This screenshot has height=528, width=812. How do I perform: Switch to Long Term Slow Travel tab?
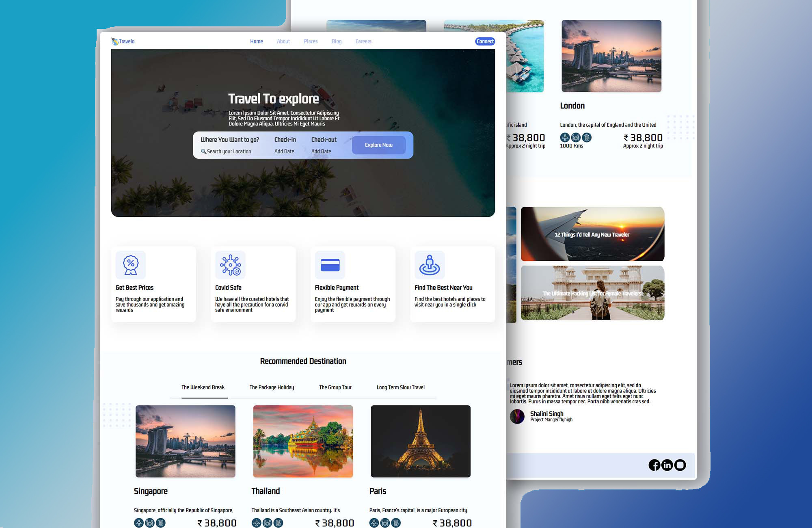tap(400, 387)
